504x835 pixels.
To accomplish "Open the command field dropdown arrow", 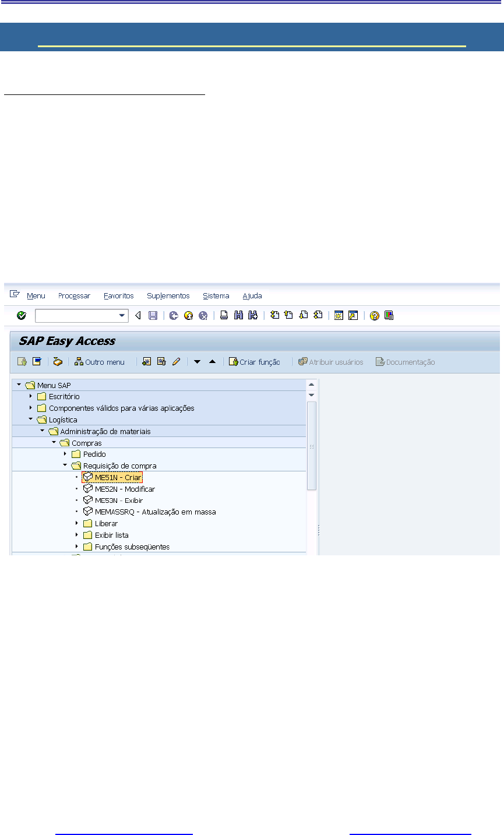I will click(x=122, y=315).
